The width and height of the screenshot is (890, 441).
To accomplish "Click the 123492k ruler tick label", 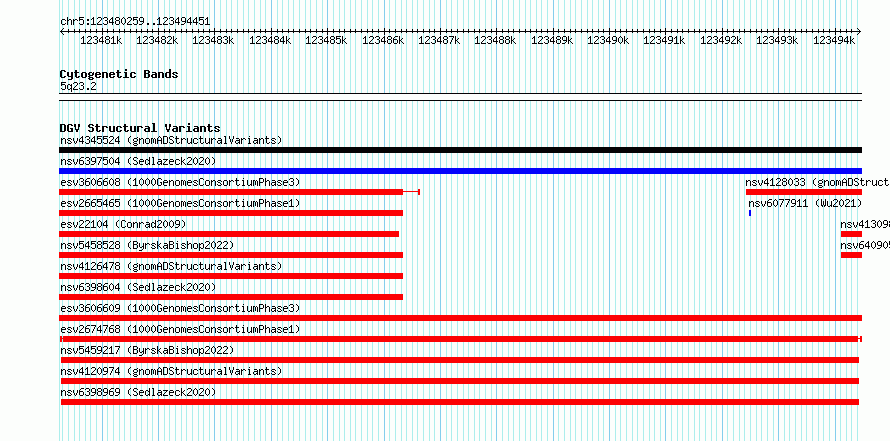I will 721,40.
